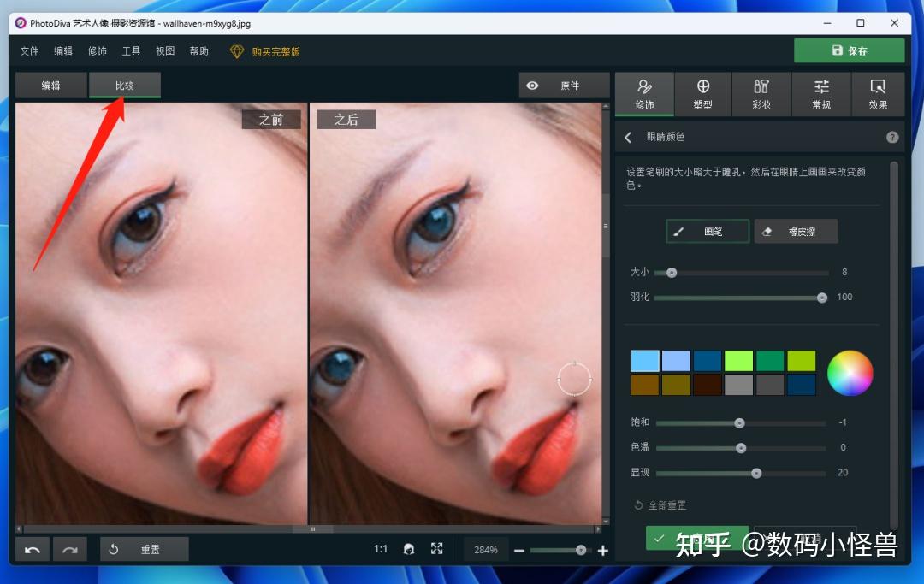This screenshot has width=924, height=584.
Task: Select the 橡皮擦 eraser tool
Action: point(797,232)
